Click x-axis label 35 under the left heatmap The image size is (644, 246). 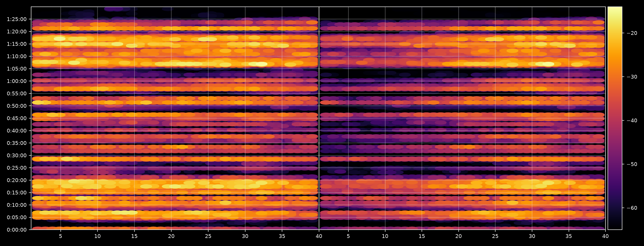tap(282, 236)
